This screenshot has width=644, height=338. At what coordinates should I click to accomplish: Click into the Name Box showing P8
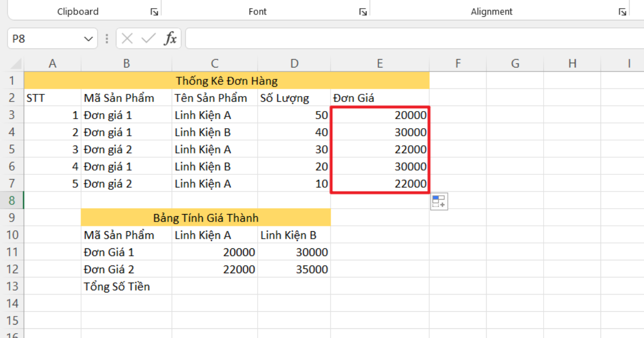(x=45, y=39)
